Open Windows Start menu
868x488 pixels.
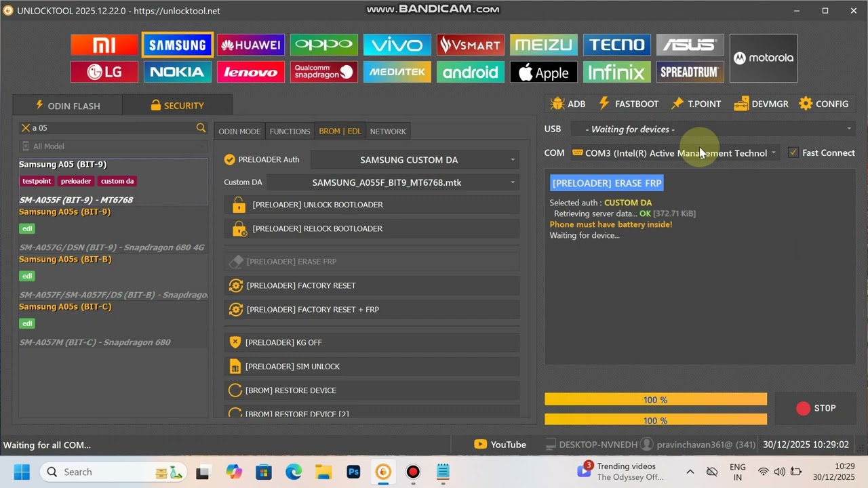(x=22, y=472)
